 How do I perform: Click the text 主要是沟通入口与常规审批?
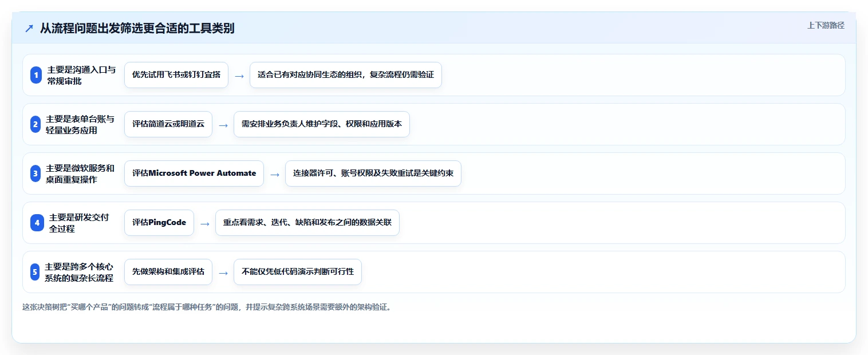[x=81, y=75]
